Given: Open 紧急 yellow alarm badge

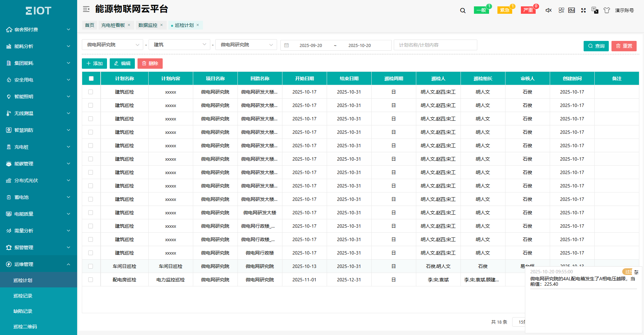Looking at the screenshot, I should (505, 10).
